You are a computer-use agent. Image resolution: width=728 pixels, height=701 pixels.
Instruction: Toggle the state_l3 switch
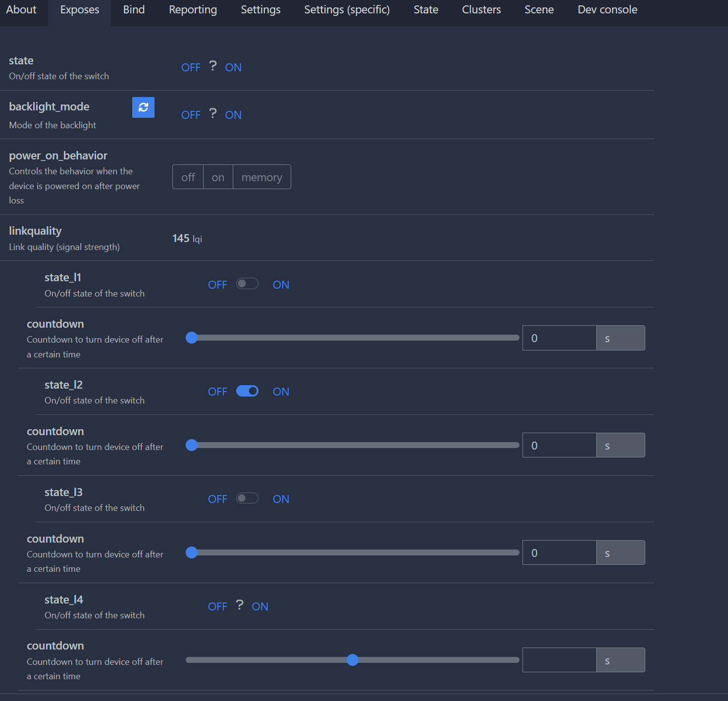tap(247, 498)
